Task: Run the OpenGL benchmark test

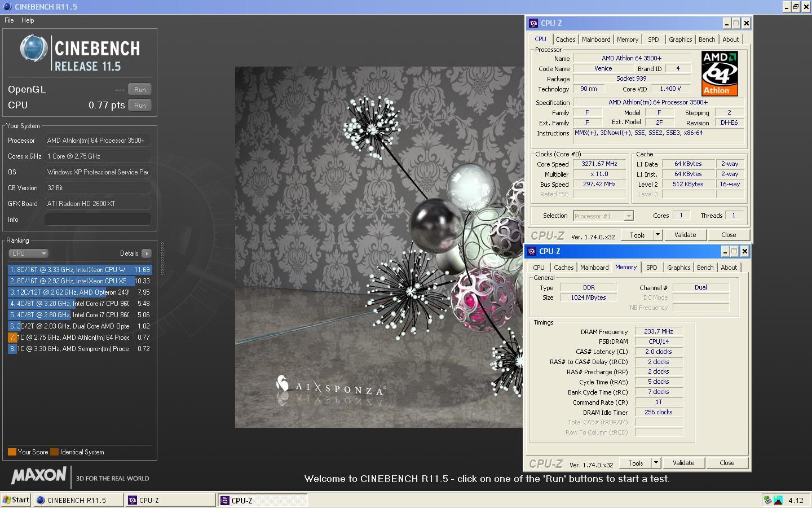Action: (x=140, y=89)
